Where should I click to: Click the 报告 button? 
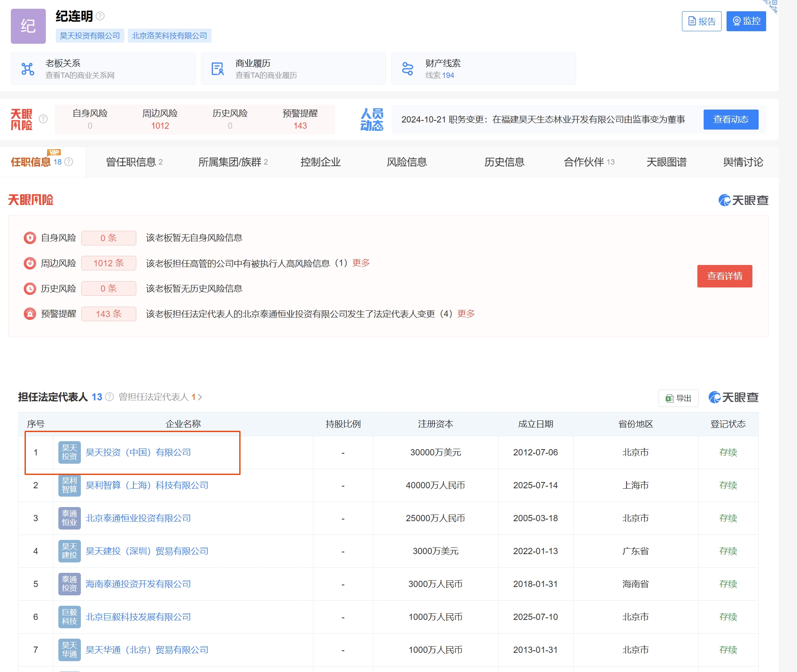(x=702, y=21)
